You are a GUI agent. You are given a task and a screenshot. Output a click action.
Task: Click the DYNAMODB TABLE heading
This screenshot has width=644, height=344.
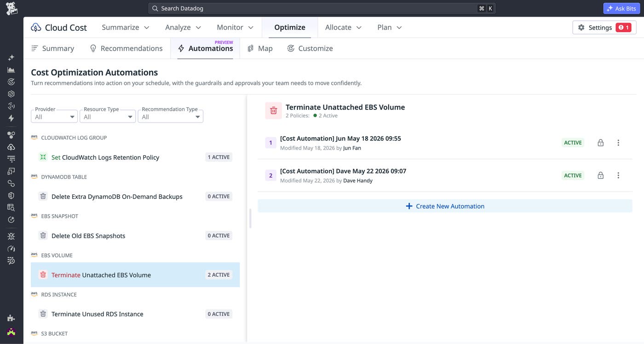point(64,177)
